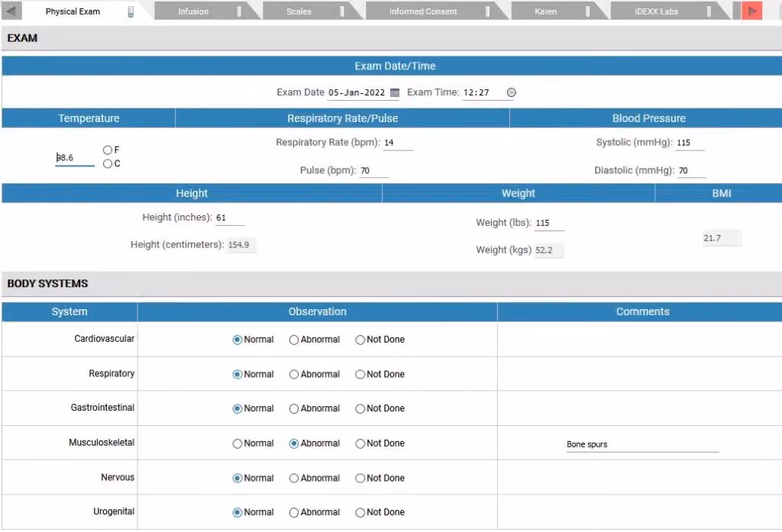Mark Musculoskeletal as Normal

click(x=238, y=443)
